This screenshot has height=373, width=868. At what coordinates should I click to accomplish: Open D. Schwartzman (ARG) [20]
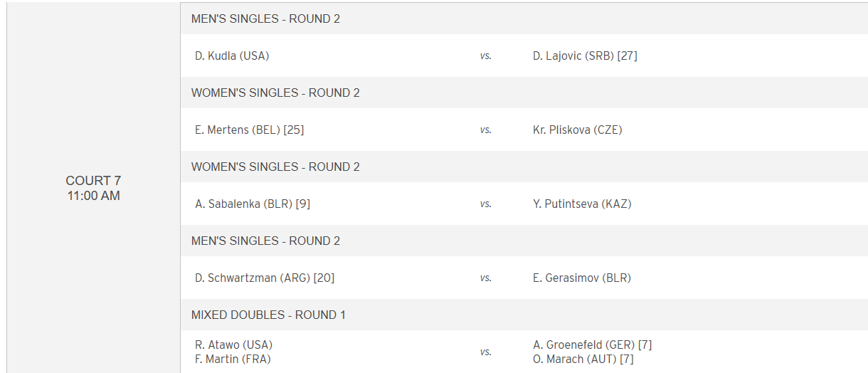click(265, 278)
